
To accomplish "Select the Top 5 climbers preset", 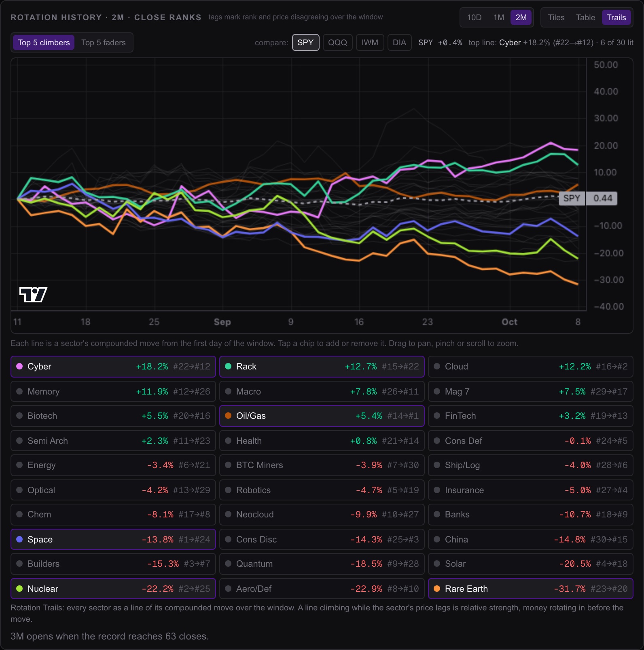I will [x=44, y=42].
